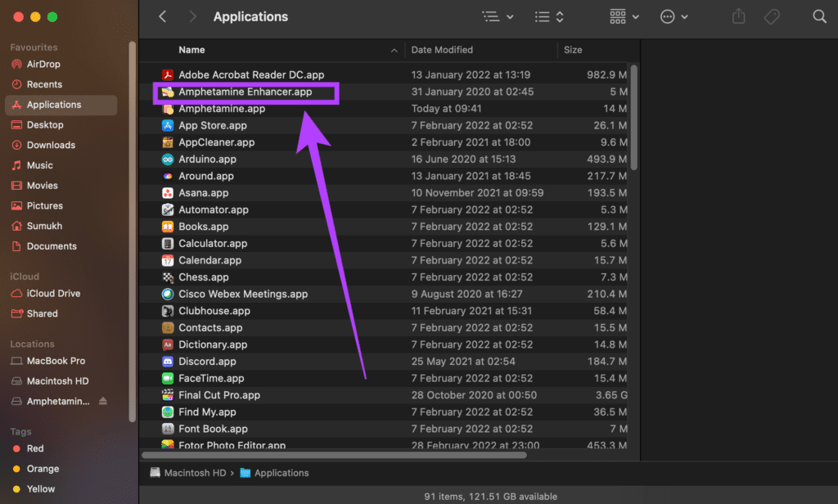The height and width of the screenshot is (504, 838).
Task: Eject the Amphetamine disk image
Action: coord(103,401)
